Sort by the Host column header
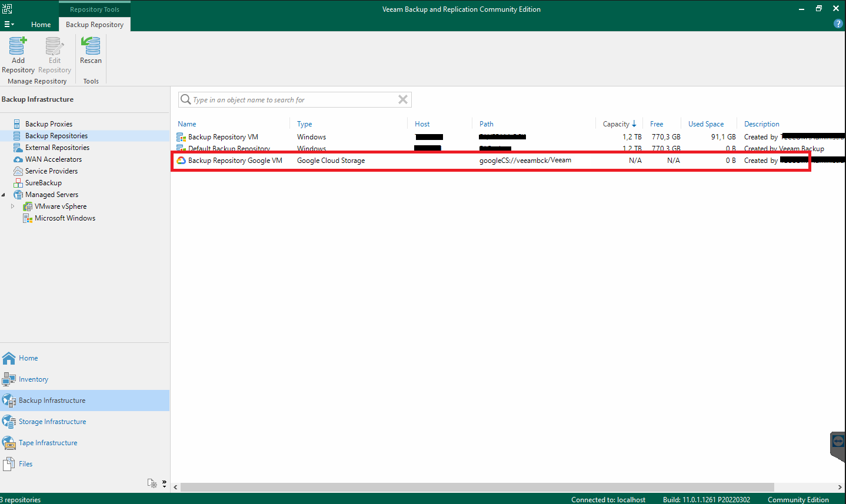The image size is (846, 504). tap(422, 124)
